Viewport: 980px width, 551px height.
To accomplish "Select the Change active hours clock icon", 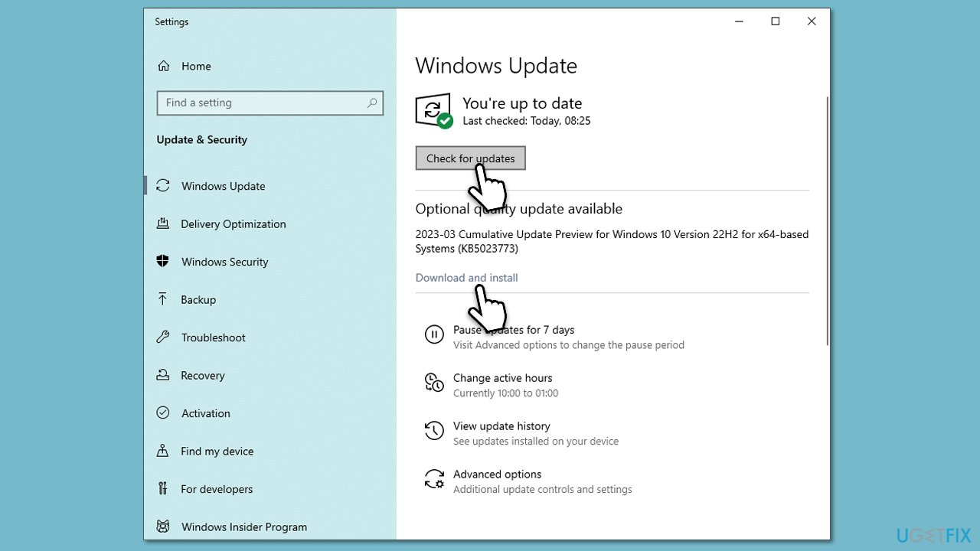I will (x=434, y=383).
